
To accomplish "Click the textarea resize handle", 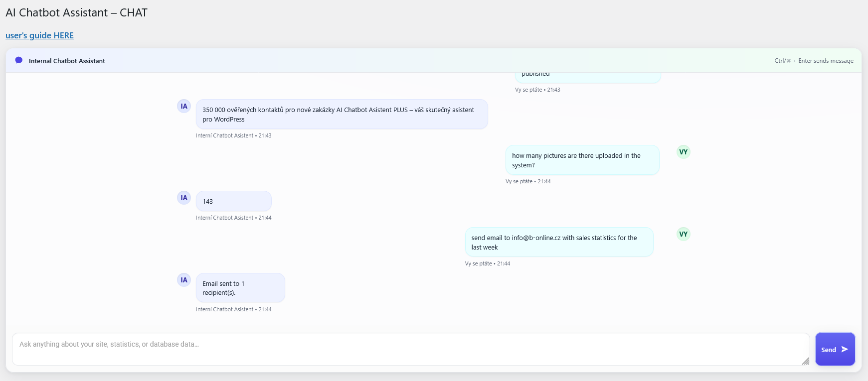I will 805,361.
